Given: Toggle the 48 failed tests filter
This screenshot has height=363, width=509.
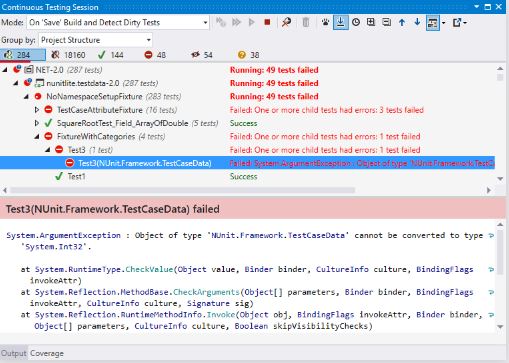Looking at the screenshot, I should click(x=155, y=55).
